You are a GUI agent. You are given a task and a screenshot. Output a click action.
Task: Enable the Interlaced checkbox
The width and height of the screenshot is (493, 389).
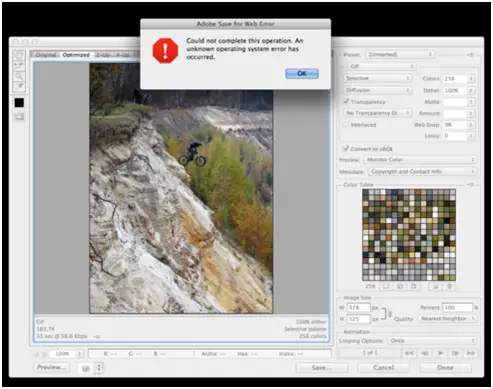[x=346, y=125]
